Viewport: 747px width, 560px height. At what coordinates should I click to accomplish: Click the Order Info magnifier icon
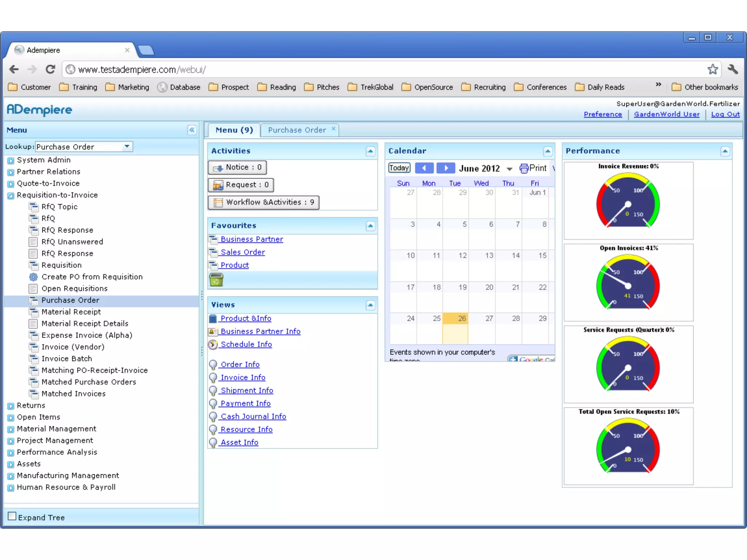coord(213,365)
